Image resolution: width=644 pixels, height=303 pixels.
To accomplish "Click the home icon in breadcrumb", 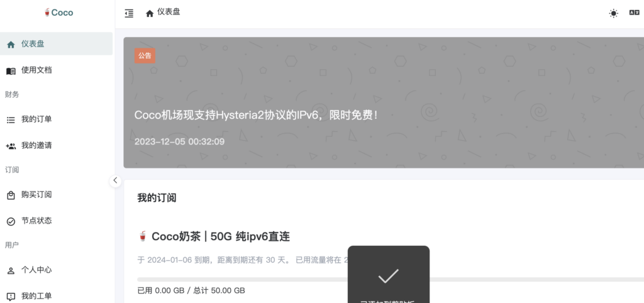I will (150, 13).
